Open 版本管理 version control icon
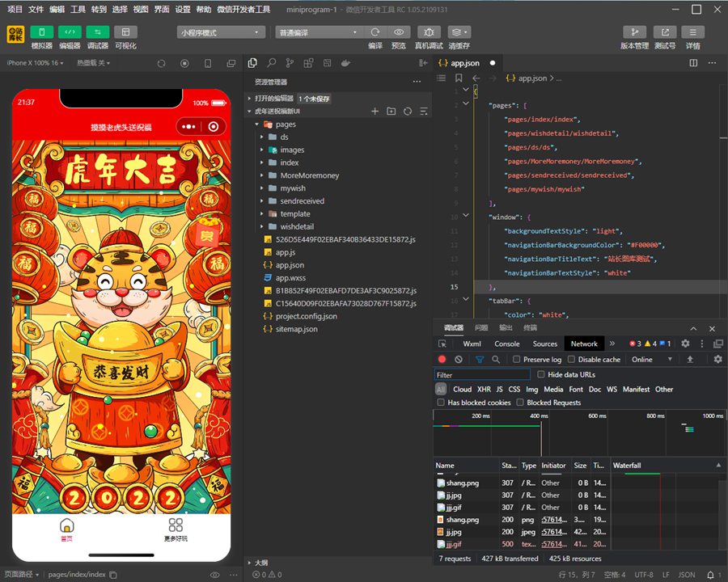Image resolution: width=728 pixels, height=582 pixels. 634,32
